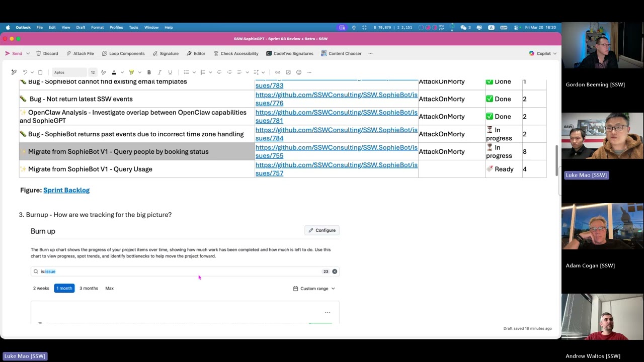The height and width of the screenshot is (362, 644).
Task: Open the Draft menu
Action: point(80,28)
